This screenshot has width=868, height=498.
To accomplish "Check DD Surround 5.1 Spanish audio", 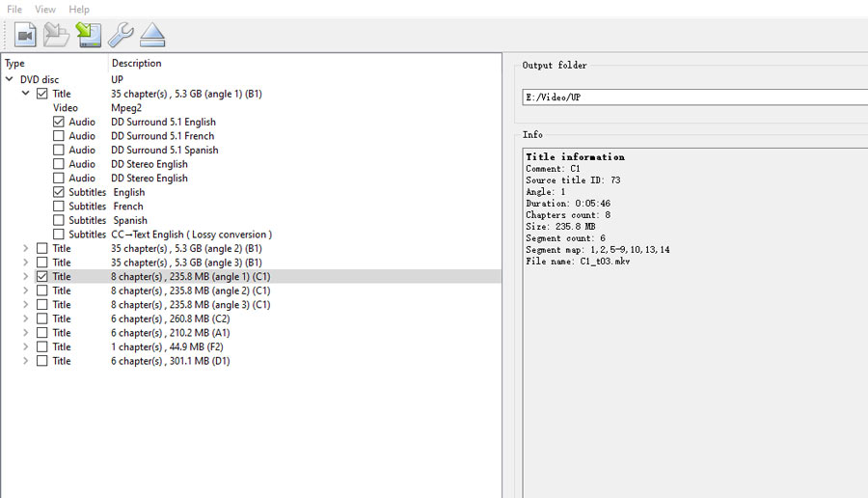I will point(59,150).
